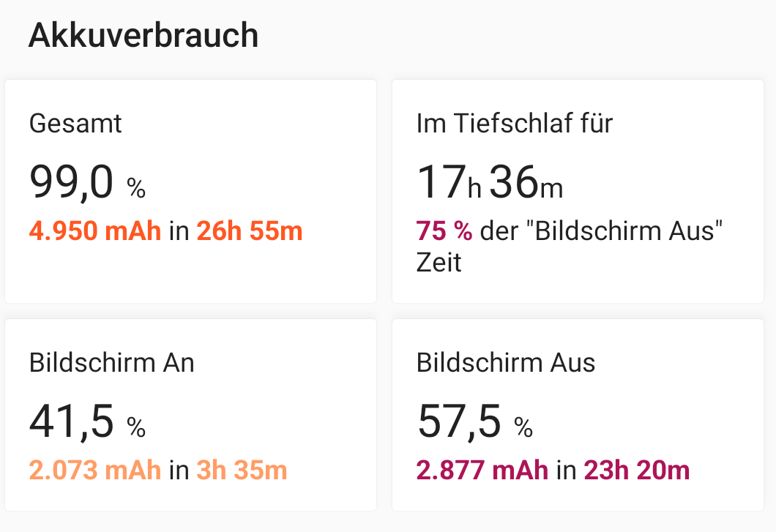Tap the percent sign beside 99,0
Screen dimensions: 776x532
[136, 188]
